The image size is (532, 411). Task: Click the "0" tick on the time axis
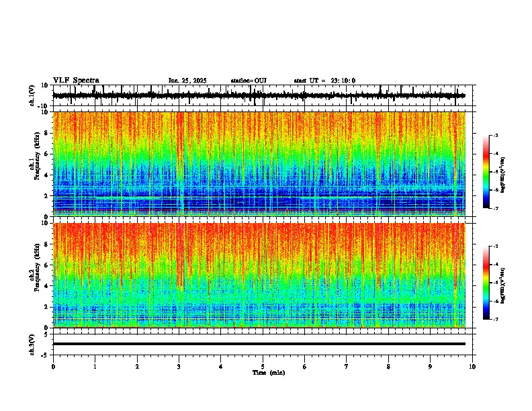(53, 367)
